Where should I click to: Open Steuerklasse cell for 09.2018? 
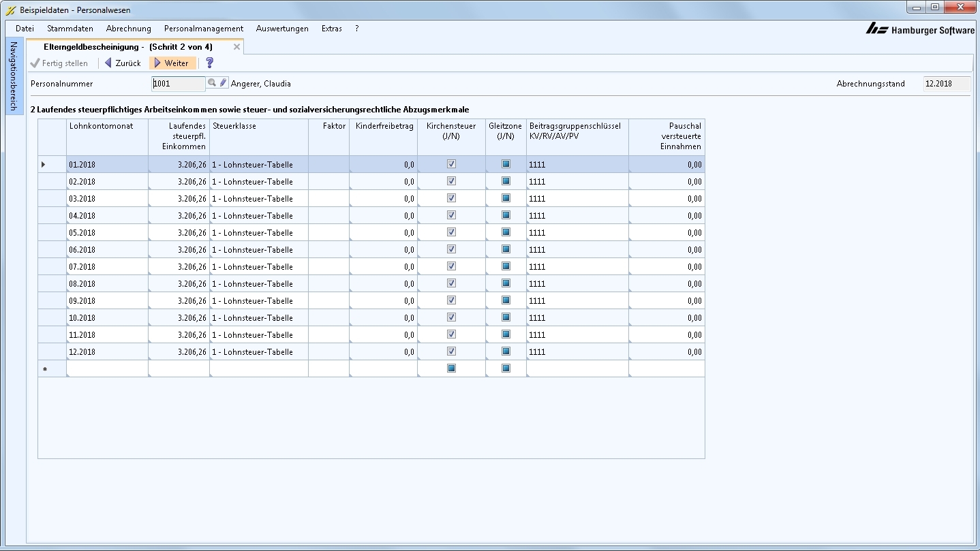(258, 301)
